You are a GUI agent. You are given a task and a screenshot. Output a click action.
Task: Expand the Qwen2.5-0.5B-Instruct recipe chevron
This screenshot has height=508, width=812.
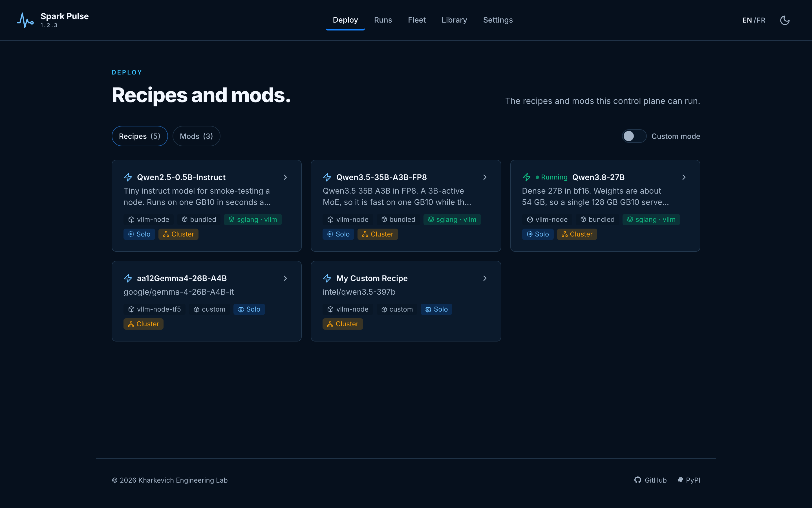[285, 177]
